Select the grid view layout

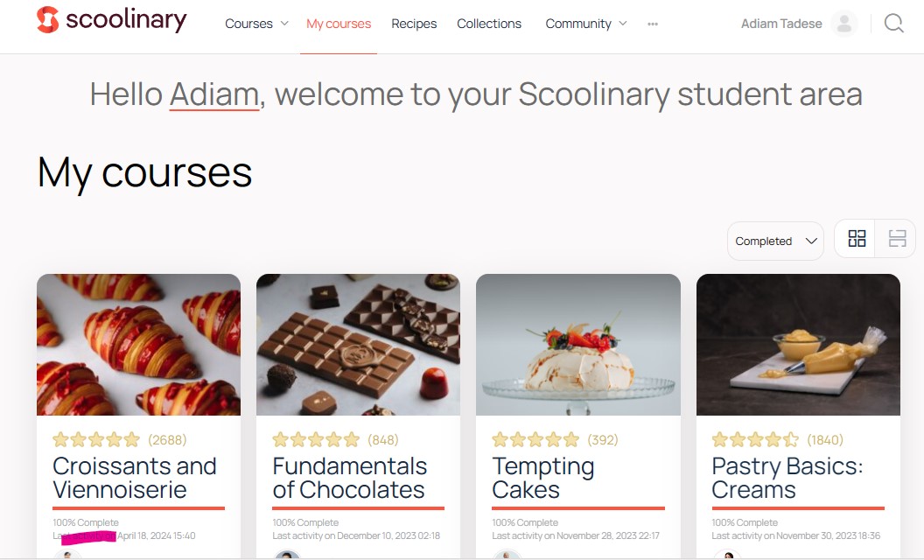(x=856, y=237)
